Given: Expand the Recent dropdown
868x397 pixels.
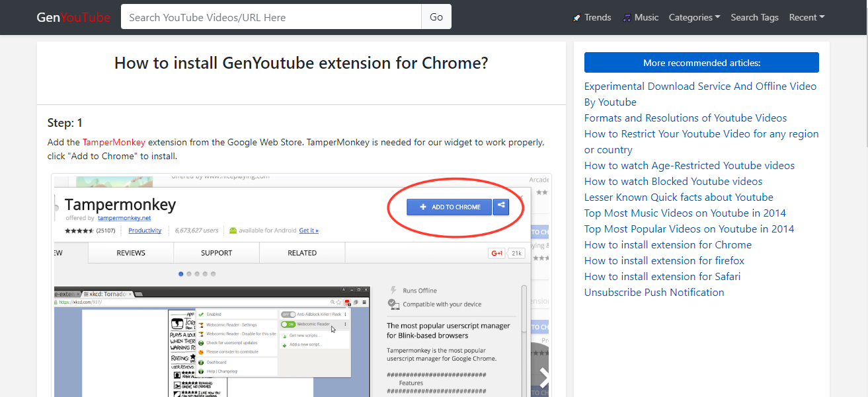Looking at the screenshot, I should tap(807, 17).
